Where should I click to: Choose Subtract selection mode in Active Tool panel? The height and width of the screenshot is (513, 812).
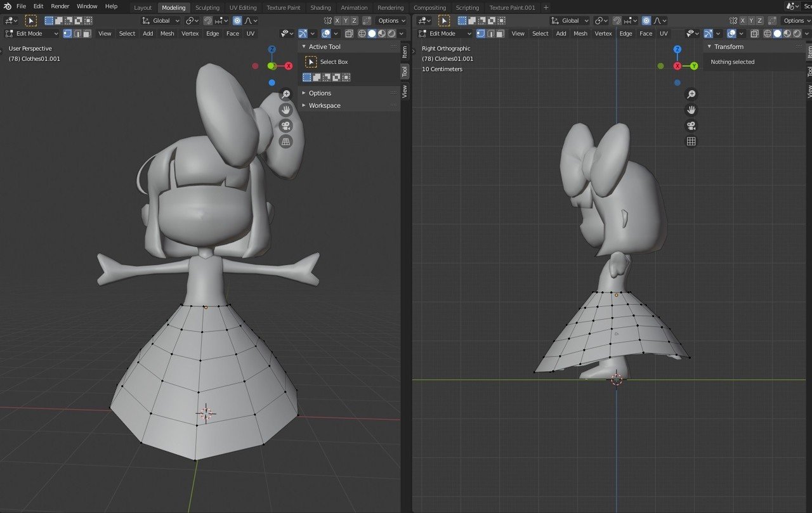point(327,77)
